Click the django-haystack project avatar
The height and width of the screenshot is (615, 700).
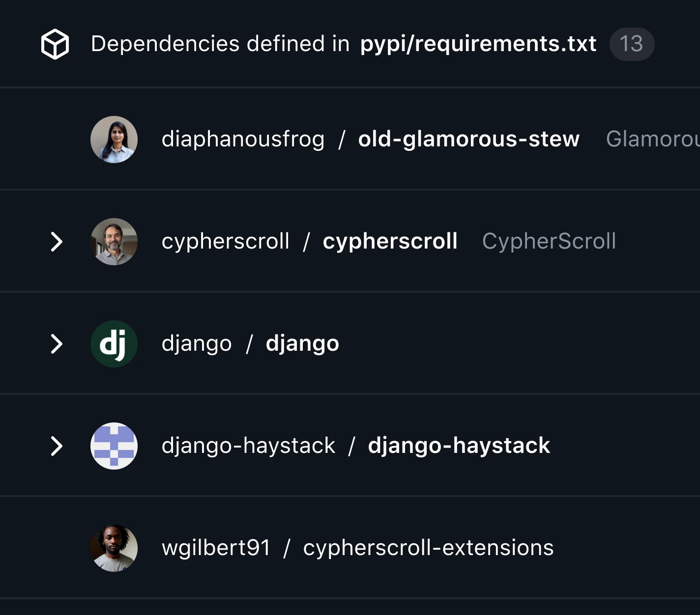pyautogui.click(x=114, y=446)
